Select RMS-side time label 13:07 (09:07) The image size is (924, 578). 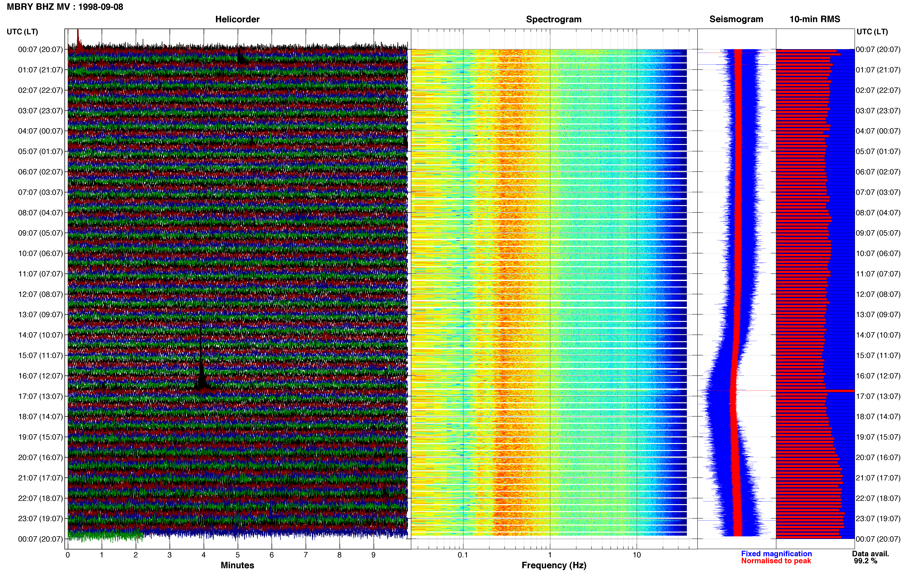point(878,315)
